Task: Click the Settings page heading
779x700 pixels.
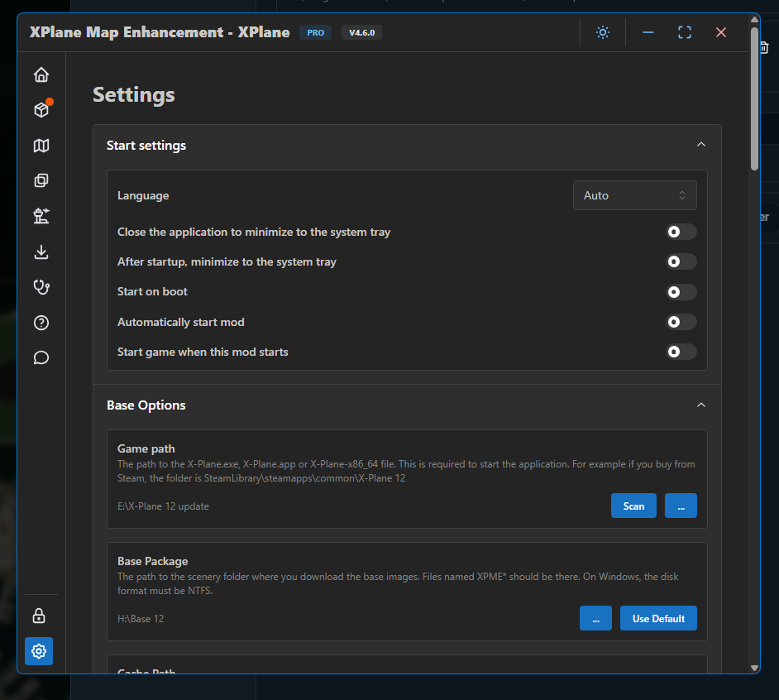Action: click(x=134, y=94)
